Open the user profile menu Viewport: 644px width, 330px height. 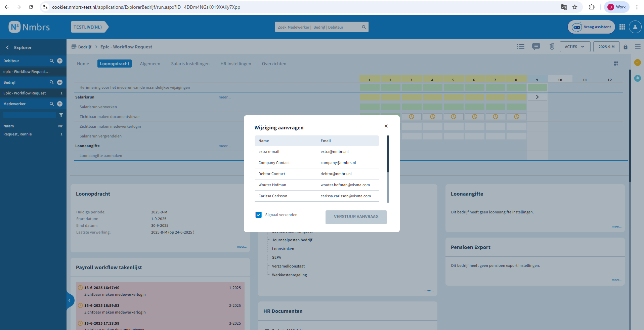[635, 27]
